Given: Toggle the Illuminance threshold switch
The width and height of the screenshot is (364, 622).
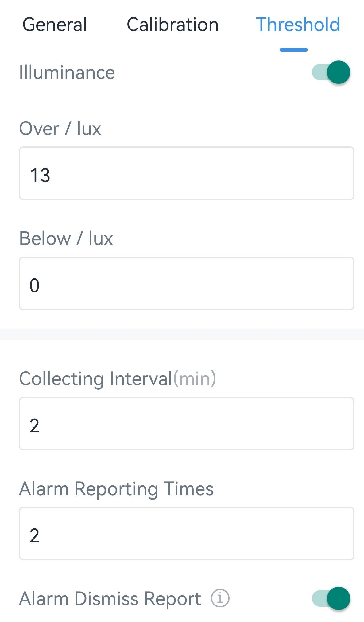Looking at the screenshot, I should point(331,72).
